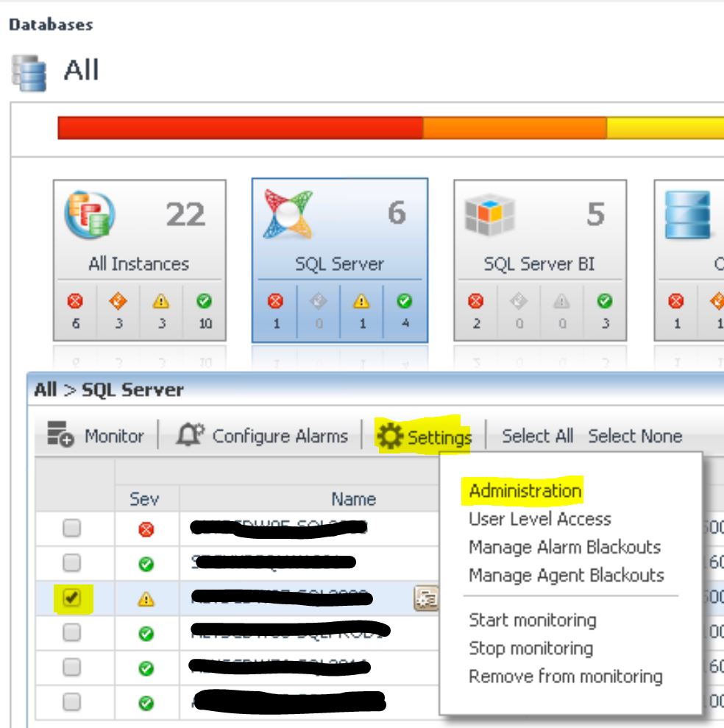Filter SQL Server by critical count 0
Screen dimensions: 724x728
[x=319, y=310]
